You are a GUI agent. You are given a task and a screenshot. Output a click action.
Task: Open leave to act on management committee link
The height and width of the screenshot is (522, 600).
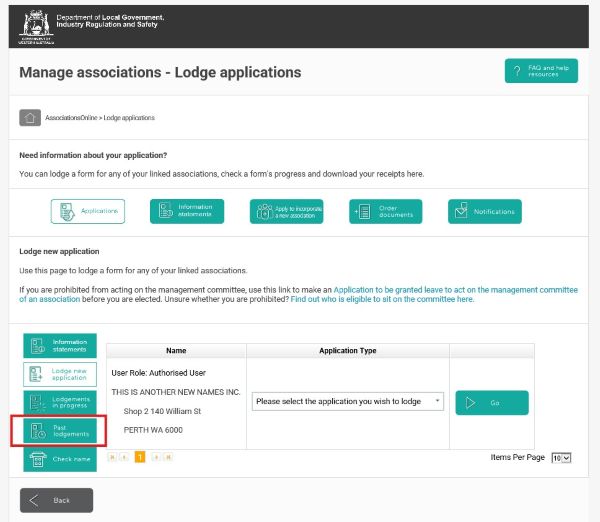[455, 290]
